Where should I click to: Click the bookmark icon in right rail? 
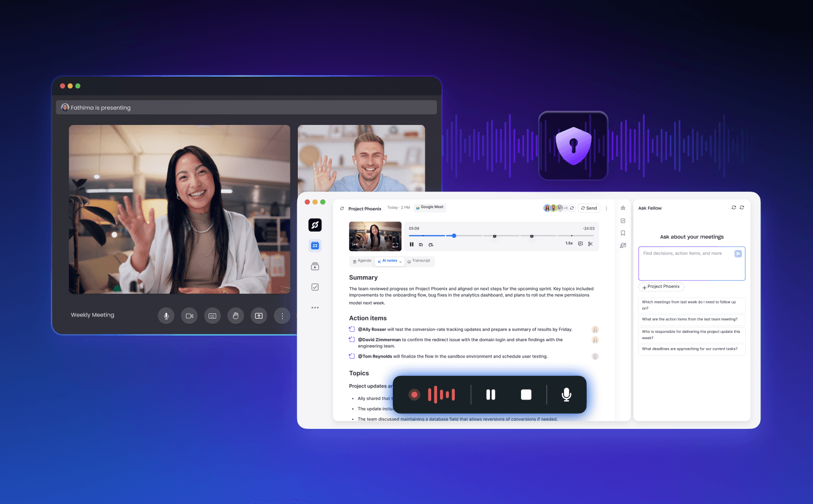(623, 233)
